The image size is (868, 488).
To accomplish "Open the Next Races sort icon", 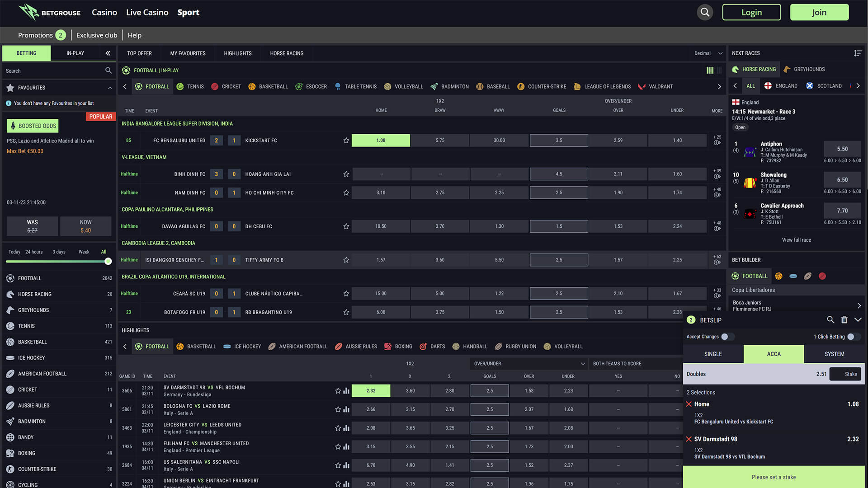I will 858,53.
